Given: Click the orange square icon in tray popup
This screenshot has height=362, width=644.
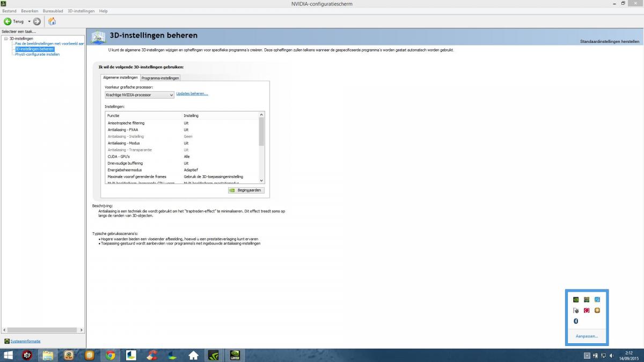Looking at the screenshot, I should coord(597,311).
